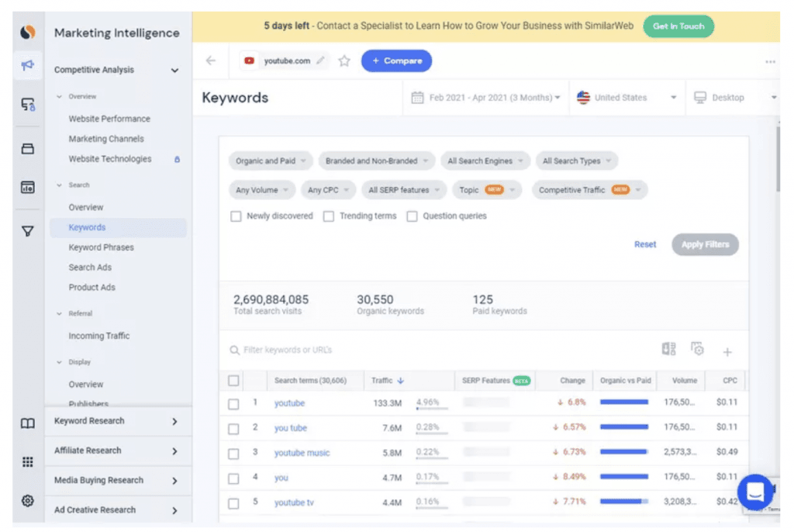The height and width of the screenshot is (532, 794).
Task: Enable the Trending terms checkbox
Action: (329, 216)
